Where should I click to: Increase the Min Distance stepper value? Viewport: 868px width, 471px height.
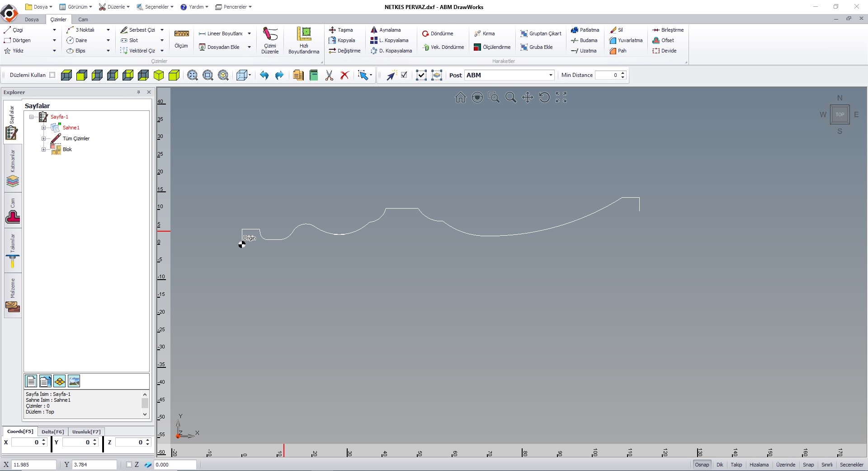coord(623,73)
